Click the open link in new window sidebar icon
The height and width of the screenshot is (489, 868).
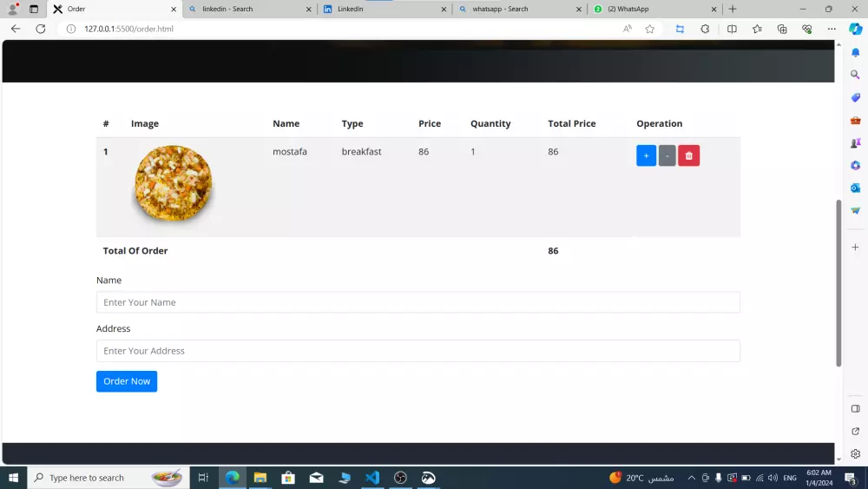click(855, 431)
